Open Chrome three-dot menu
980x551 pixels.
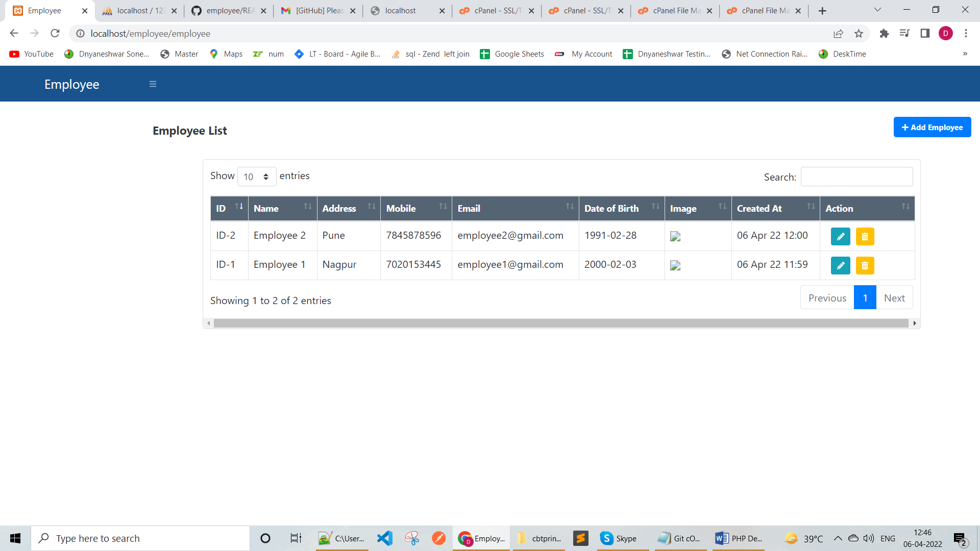point(966,34)
